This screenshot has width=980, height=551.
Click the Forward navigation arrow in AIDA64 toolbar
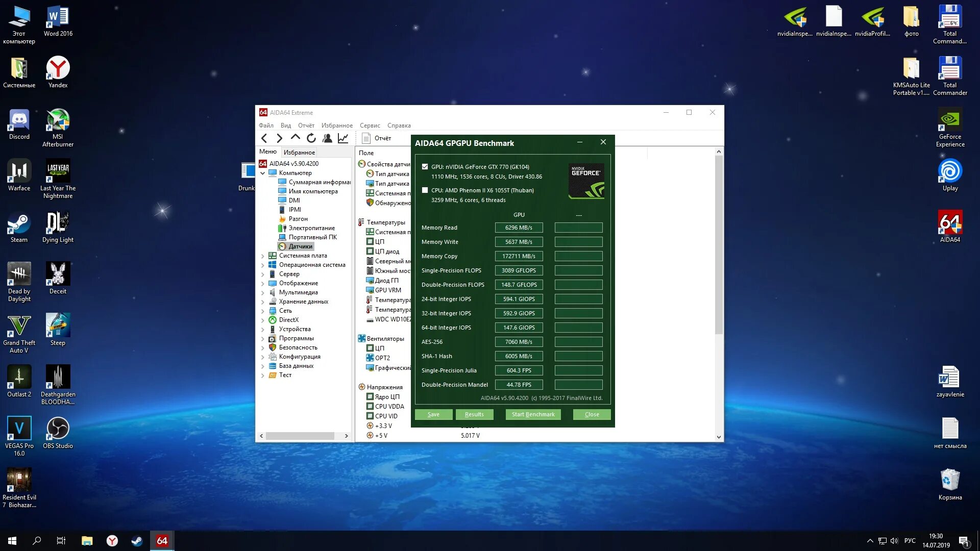pos(279,138)
